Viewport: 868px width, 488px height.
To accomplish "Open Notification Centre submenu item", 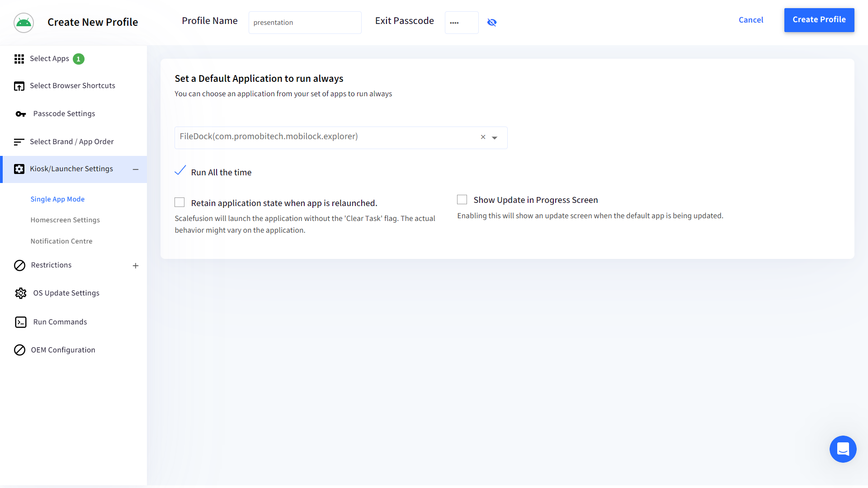I will click(x=61, y=241).
